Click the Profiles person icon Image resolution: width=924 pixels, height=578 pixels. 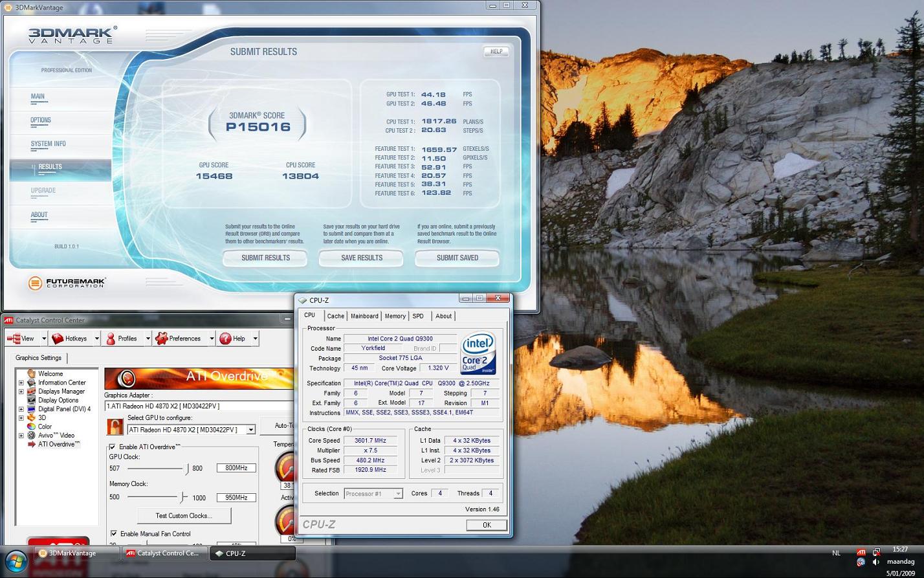(x=111, y=339)
